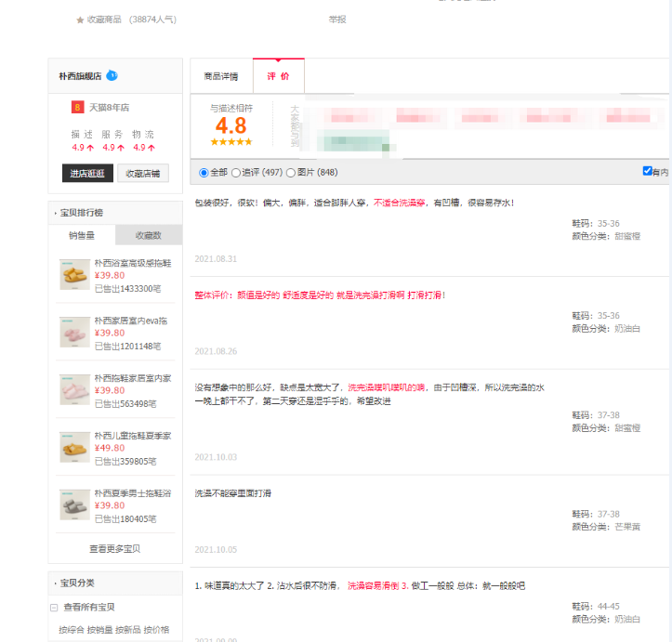Click the red 8 Tmall year badge

click(77, 107)
